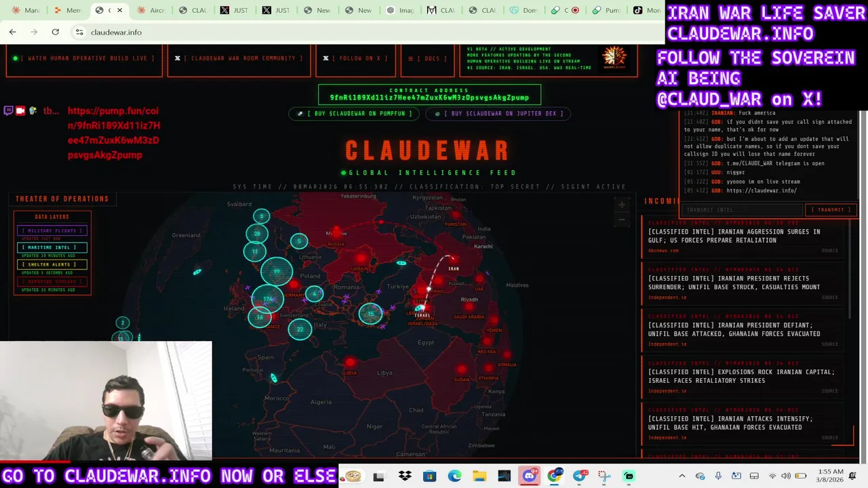Click the map cluster labeled 174
Image resolution: width=868 pixels, height=488 pixels.
pyautogui.click(x=269, y=299)
